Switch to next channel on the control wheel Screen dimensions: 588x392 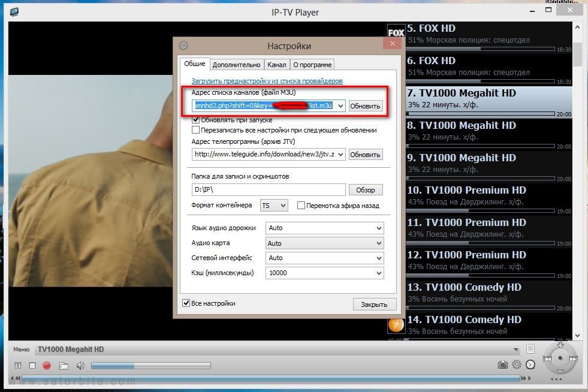click(574, 359)
